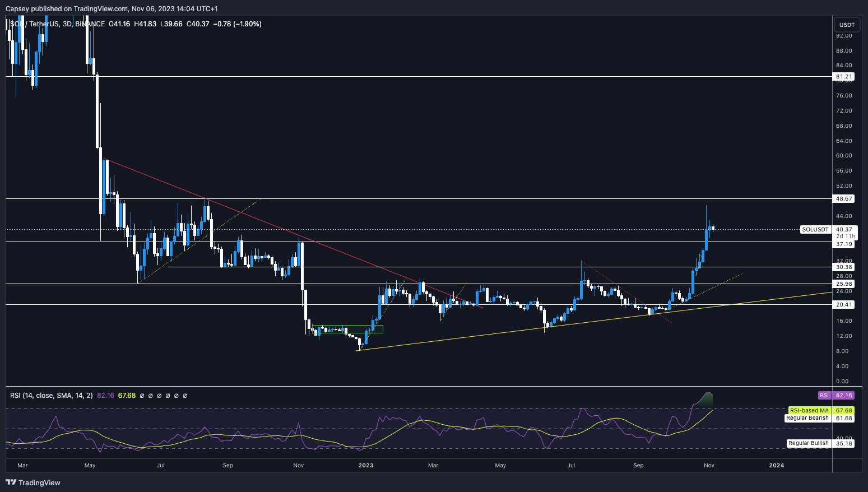Select the long solid yellow ascending trendline
Screen dimensions: 868x492
coord(594,322)
